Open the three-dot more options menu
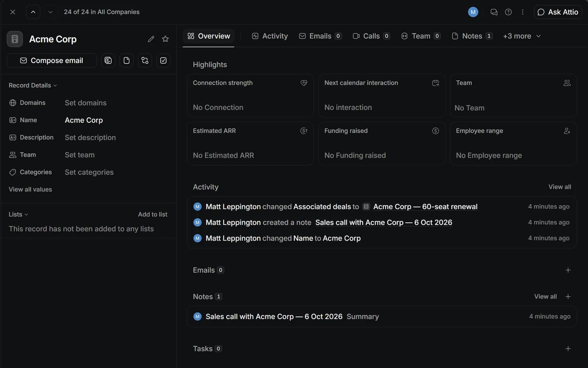 pyautogui.click(x=523, y=12)
